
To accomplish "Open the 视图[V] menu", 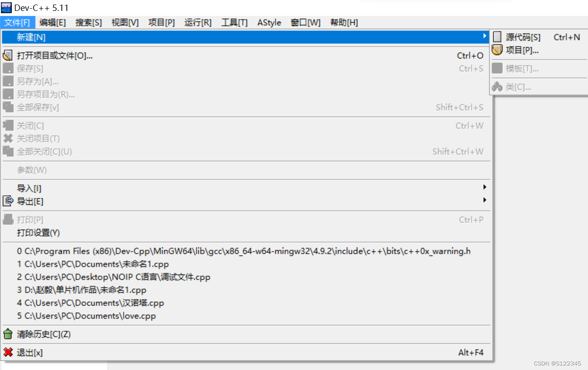I will coord(125,23).
